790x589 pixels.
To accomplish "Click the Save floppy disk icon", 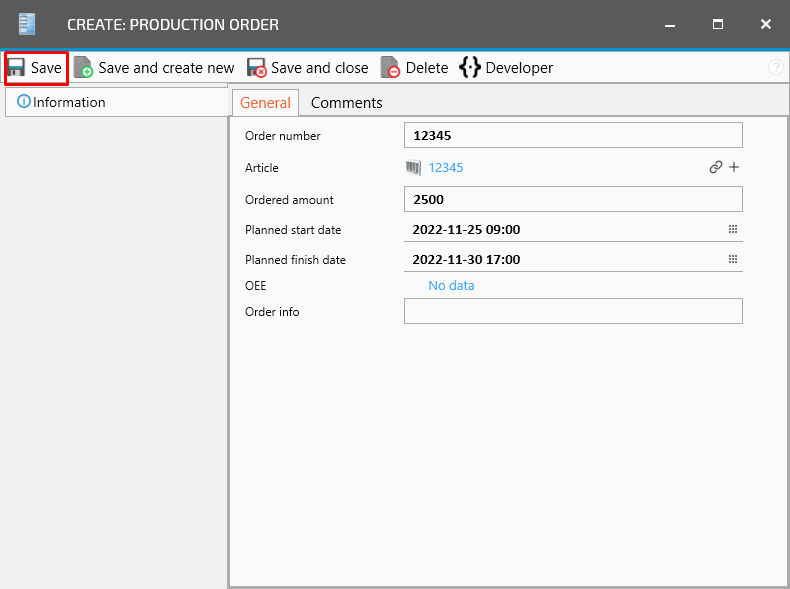I will (17, 68).
